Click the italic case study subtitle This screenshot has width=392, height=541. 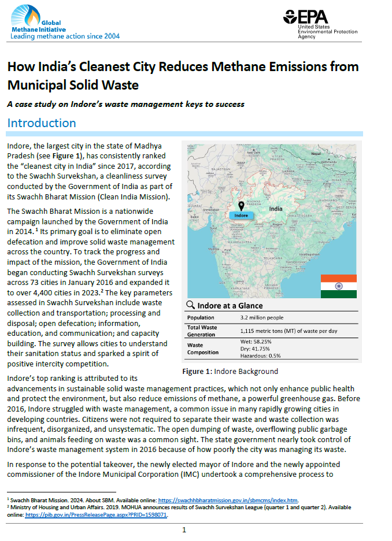coord(125,104)
